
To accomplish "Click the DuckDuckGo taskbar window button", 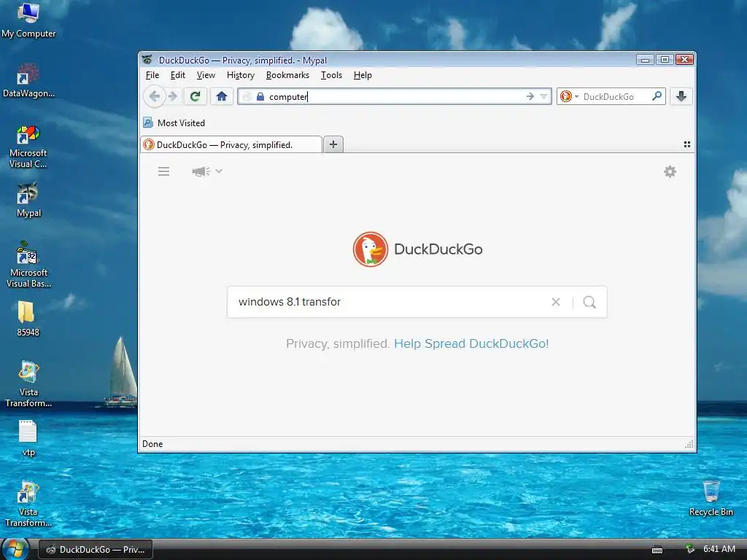I will point(96,550).
